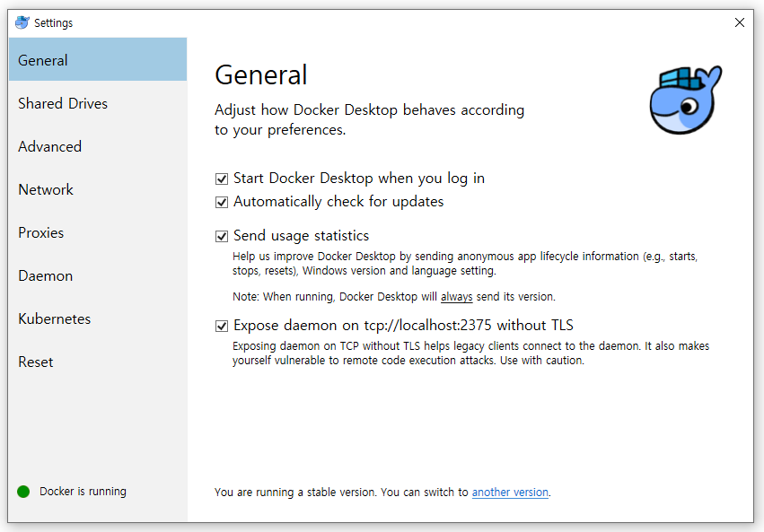Click the 'Adjust how Docker Desktop behaves' description

click(x=369, y=119)
